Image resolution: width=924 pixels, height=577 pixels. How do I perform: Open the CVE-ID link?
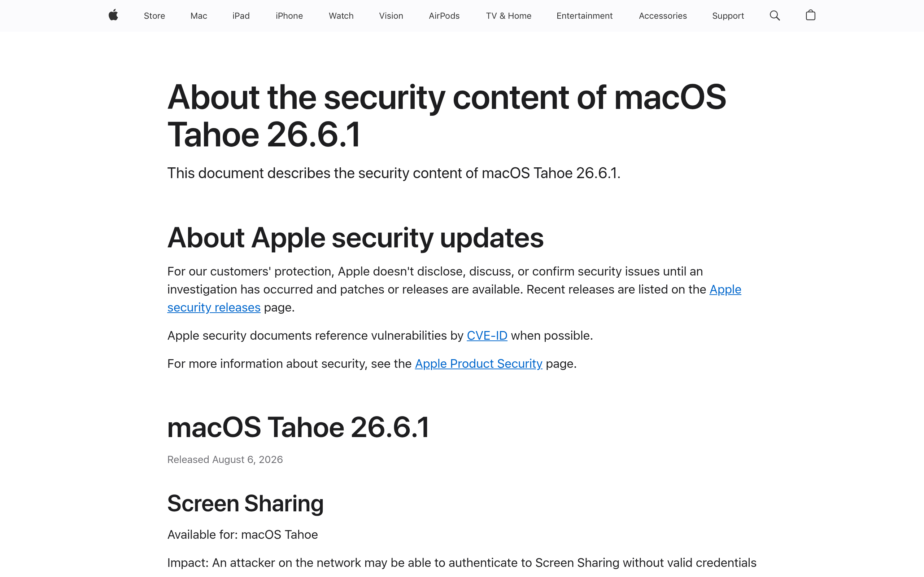487,335
